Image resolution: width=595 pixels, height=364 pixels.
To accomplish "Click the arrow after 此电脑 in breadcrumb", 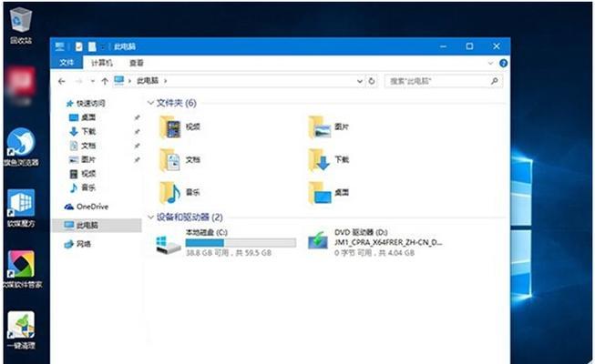I will click(165, 81).
